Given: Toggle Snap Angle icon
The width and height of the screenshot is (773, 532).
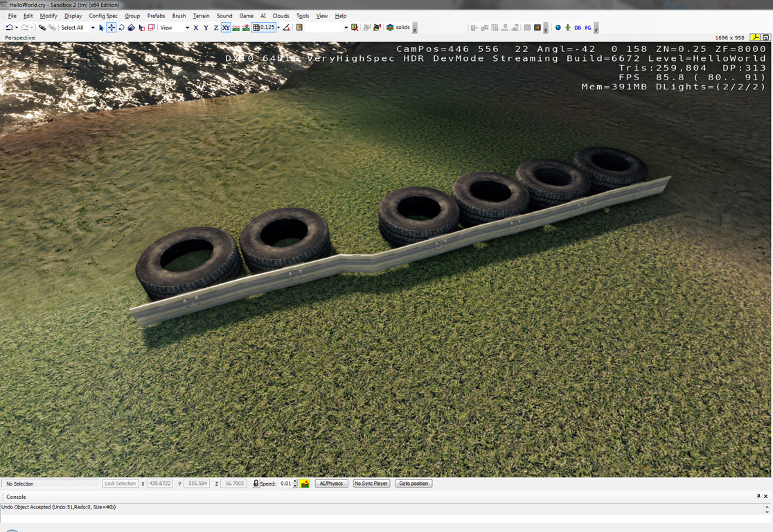Looking at the screenshot, I should [287, 28].
